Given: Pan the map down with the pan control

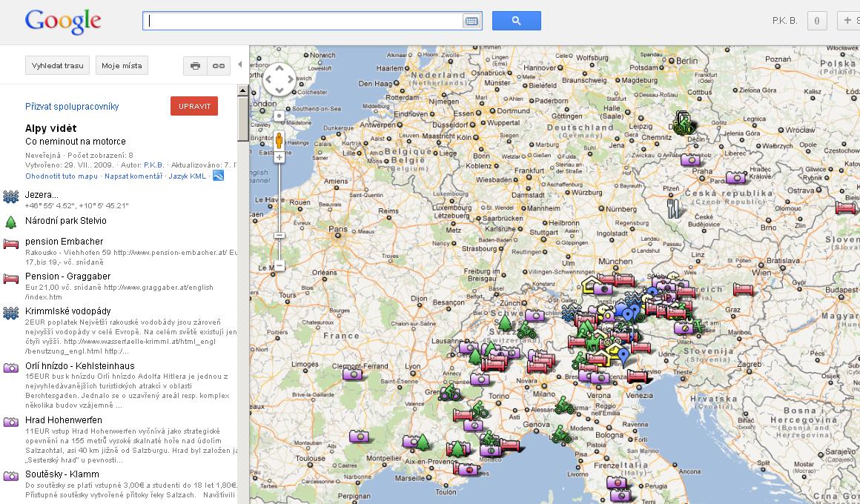Looking at the screenshot, I should [279, 90].
